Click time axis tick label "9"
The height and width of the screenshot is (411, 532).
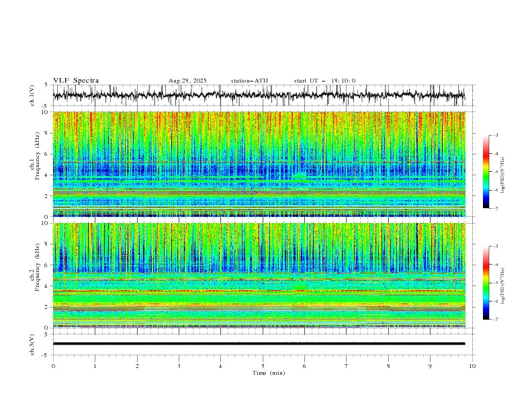[430, 366]
